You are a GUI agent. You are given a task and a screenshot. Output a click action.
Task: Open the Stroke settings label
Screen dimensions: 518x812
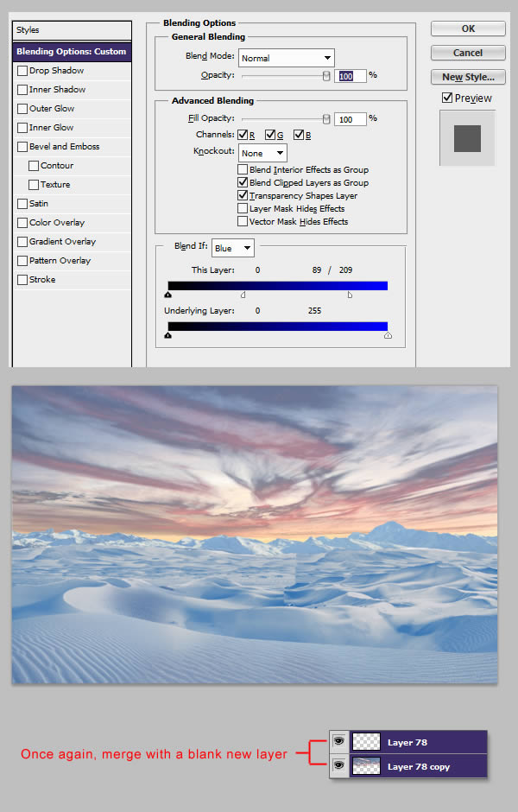pos(42,280)
